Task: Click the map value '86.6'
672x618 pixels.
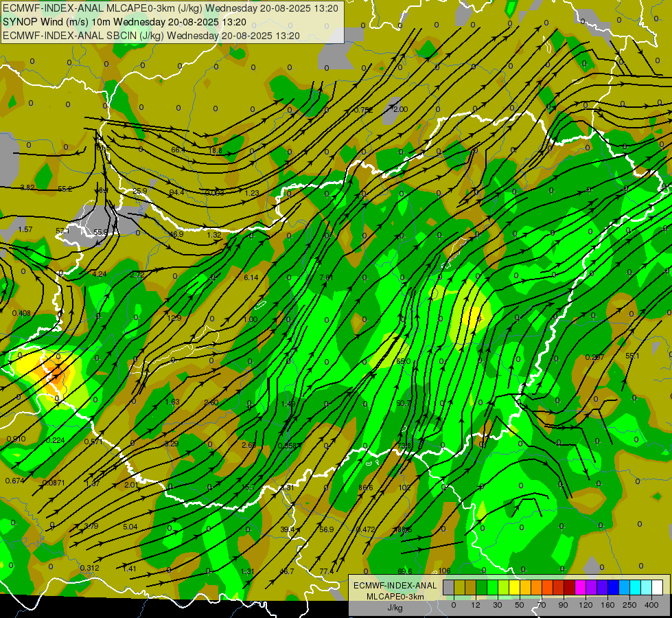Action: click(366, 488)
